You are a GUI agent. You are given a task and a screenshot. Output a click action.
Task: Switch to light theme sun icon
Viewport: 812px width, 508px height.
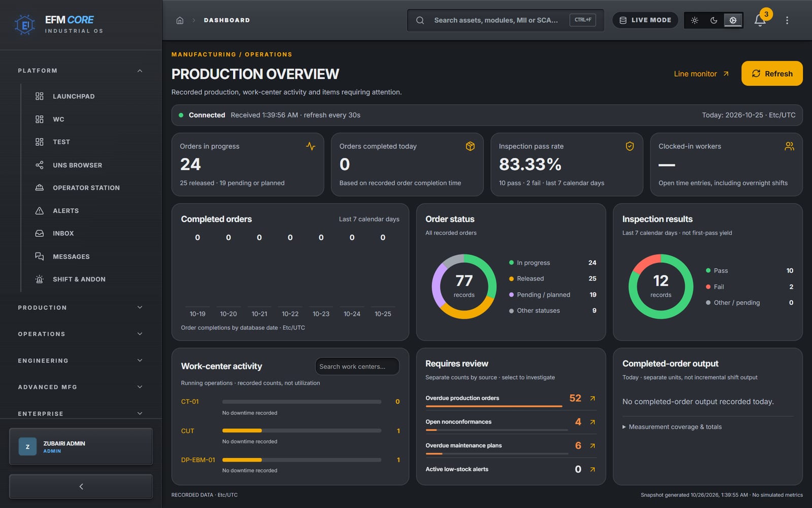click(695, 20)
